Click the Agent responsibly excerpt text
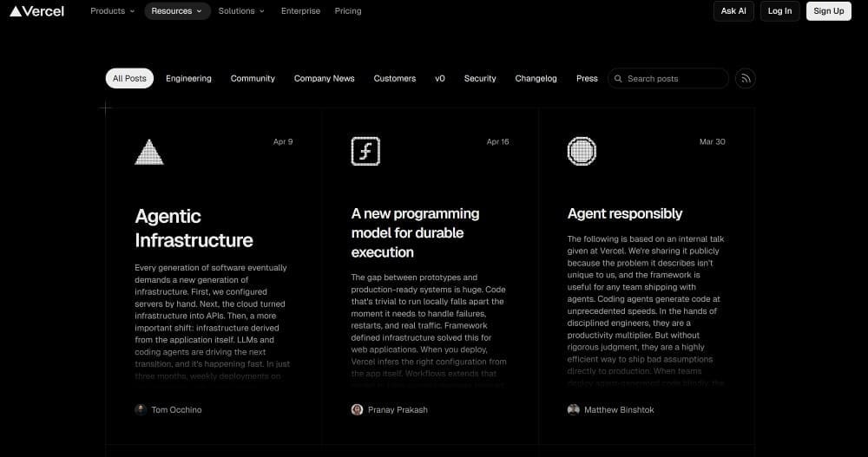This screenshot has width=868, height=457. [x=646, y=310]
